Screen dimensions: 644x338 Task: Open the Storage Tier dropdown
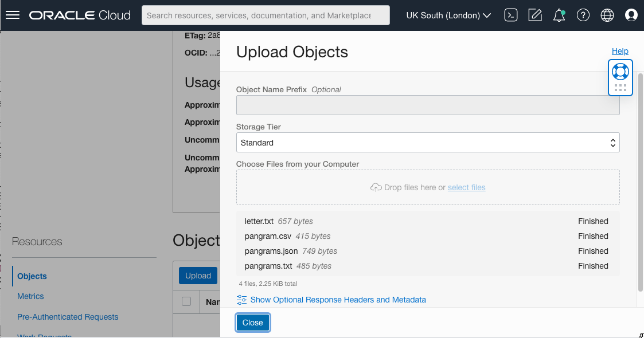pos(428,142)
